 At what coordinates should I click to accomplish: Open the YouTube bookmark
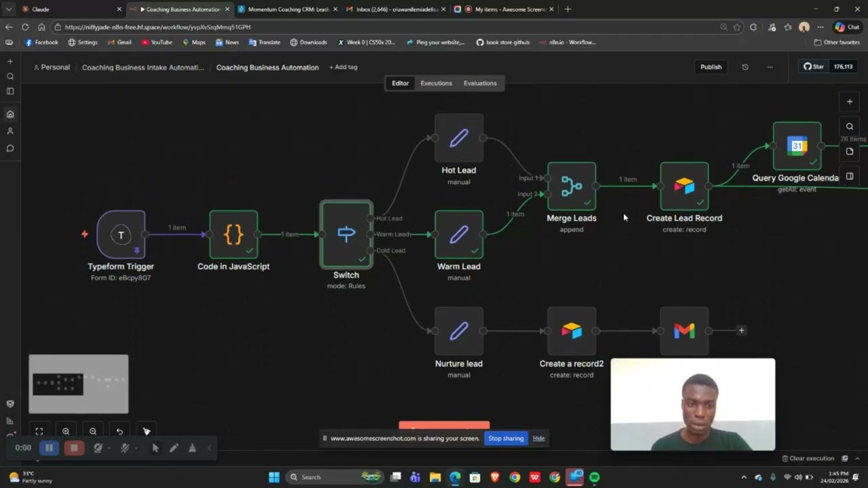pos(157,42)
